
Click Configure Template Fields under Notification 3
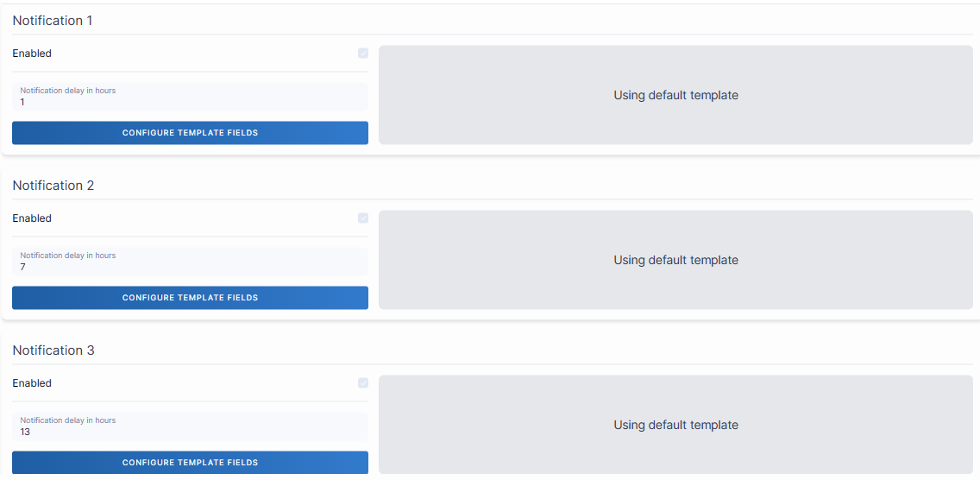pyautogui.click(x=190, y=462)
